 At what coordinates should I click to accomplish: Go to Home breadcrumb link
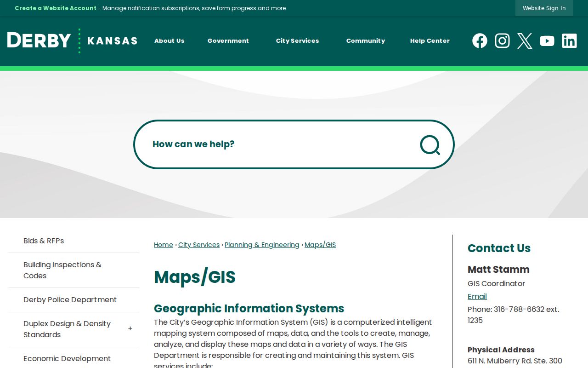pos(164,245)
